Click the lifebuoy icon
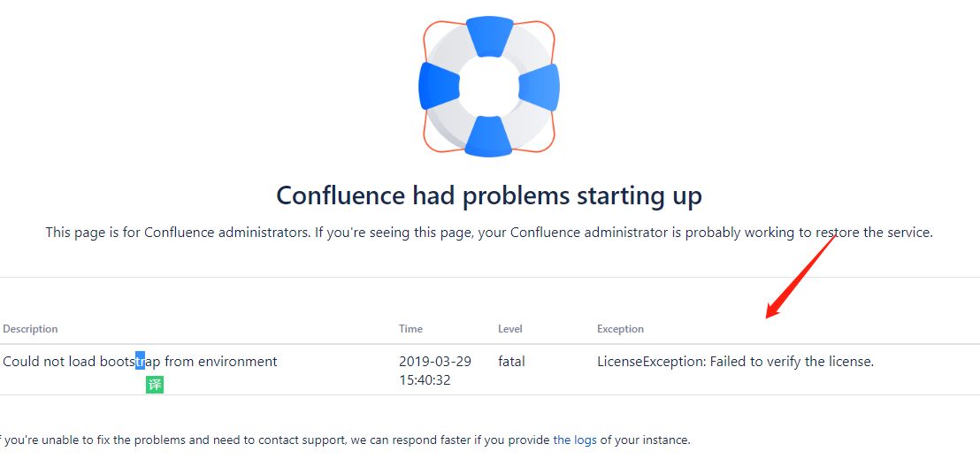This screenshot has height=459, width=980. 489,87
